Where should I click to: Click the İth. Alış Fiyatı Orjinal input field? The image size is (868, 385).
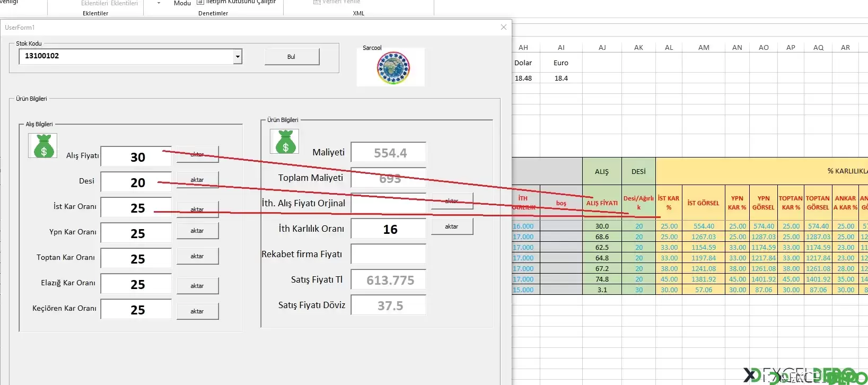[389, 204]
